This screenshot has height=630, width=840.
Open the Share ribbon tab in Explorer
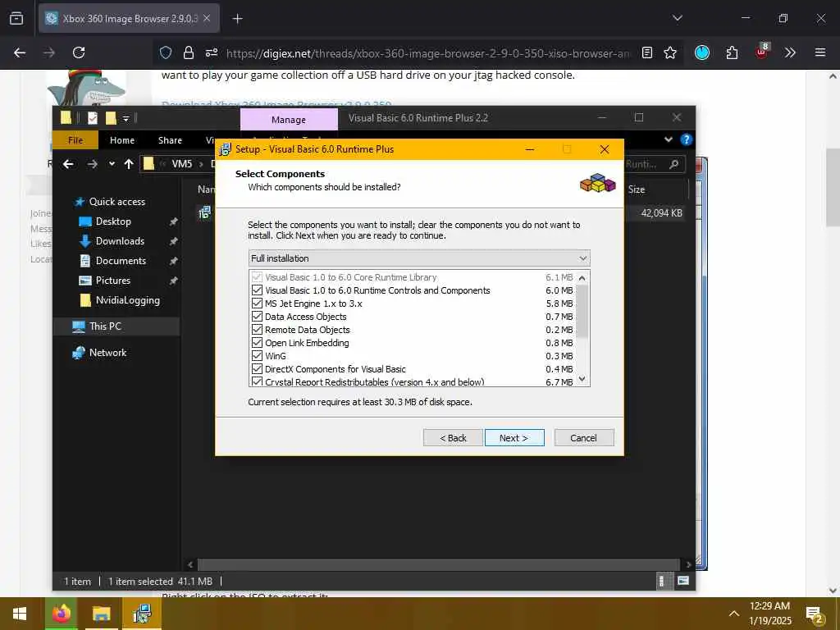click(x=170, y=140)
